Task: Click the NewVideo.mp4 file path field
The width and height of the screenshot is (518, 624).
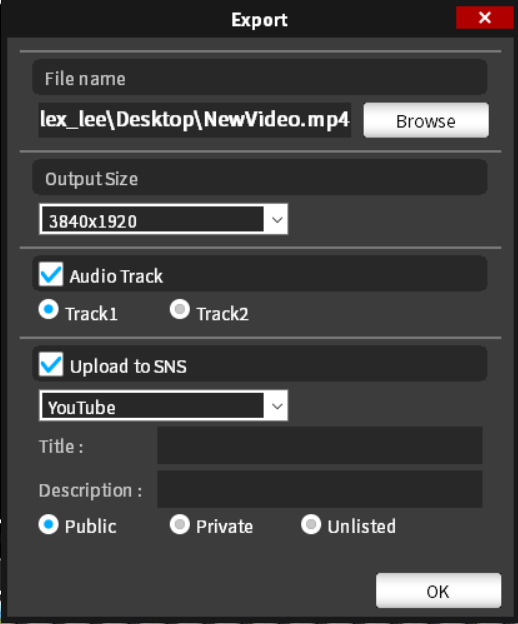Action: click(x=195, y=120)
